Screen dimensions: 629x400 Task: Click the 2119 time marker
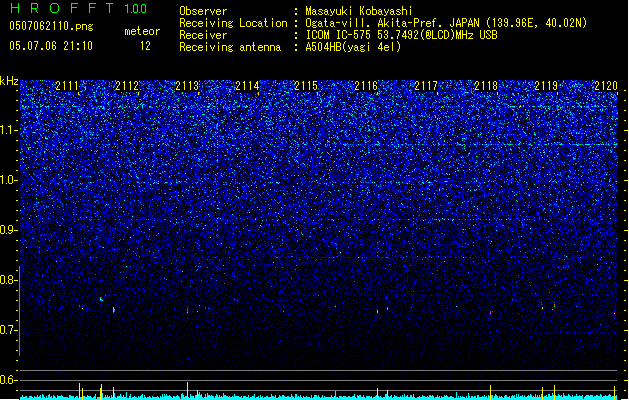[x=546, y=86]
